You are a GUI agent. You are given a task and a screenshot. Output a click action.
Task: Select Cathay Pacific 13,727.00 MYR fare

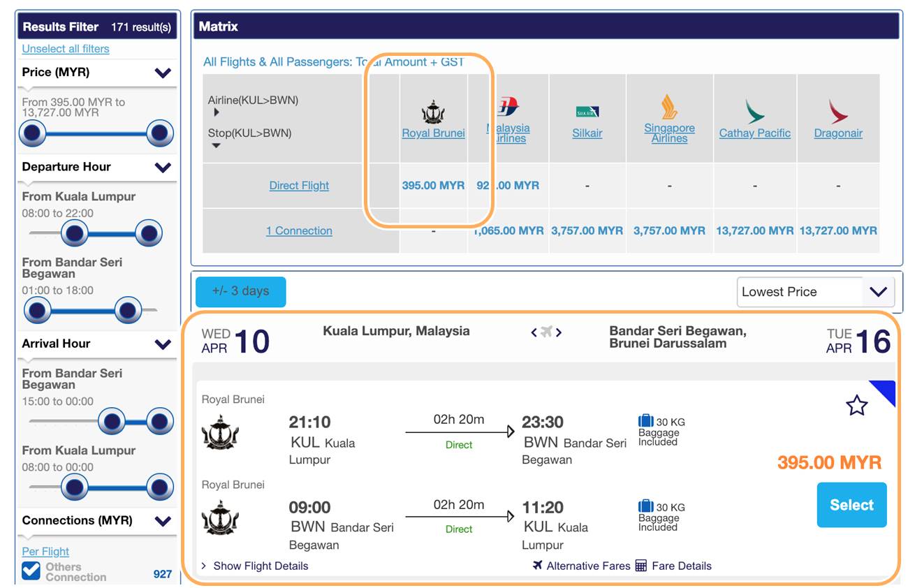point(755,230)
